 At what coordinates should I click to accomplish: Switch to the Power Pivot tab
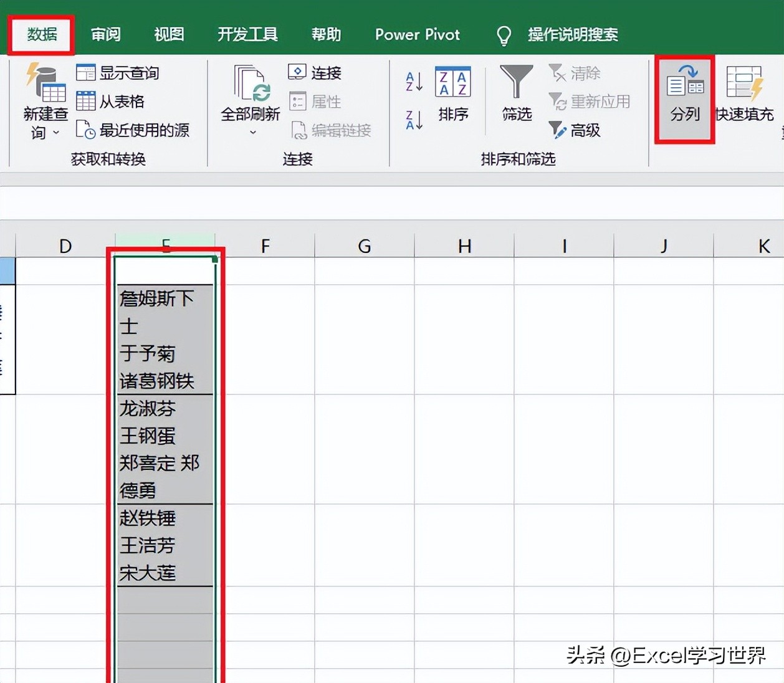pos(417,34)
